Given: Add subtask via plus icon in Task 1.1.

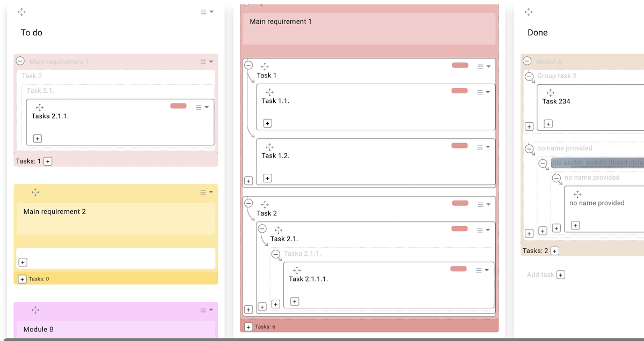Looking at the screenshot, I should (x=268, y=123).
